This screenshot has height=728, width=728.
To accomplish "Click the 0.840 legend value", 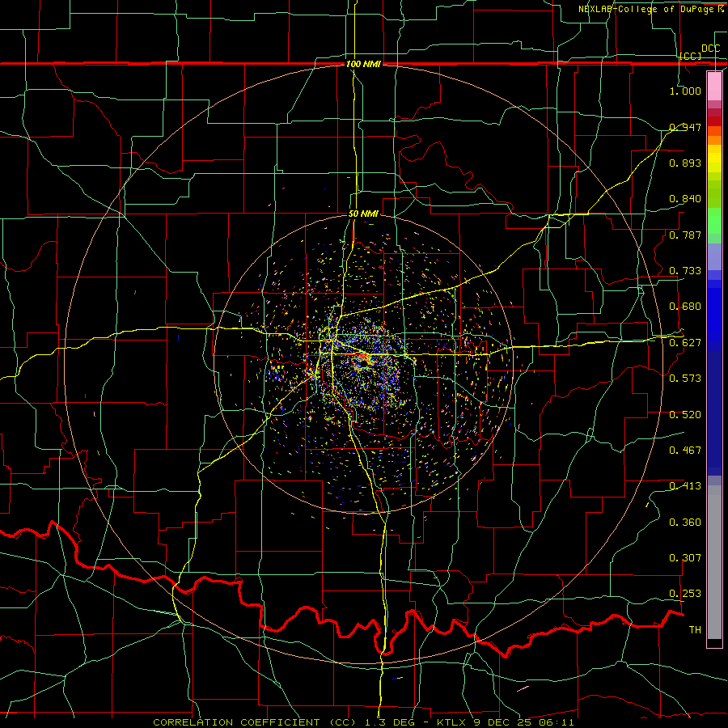I will [685, 199].
